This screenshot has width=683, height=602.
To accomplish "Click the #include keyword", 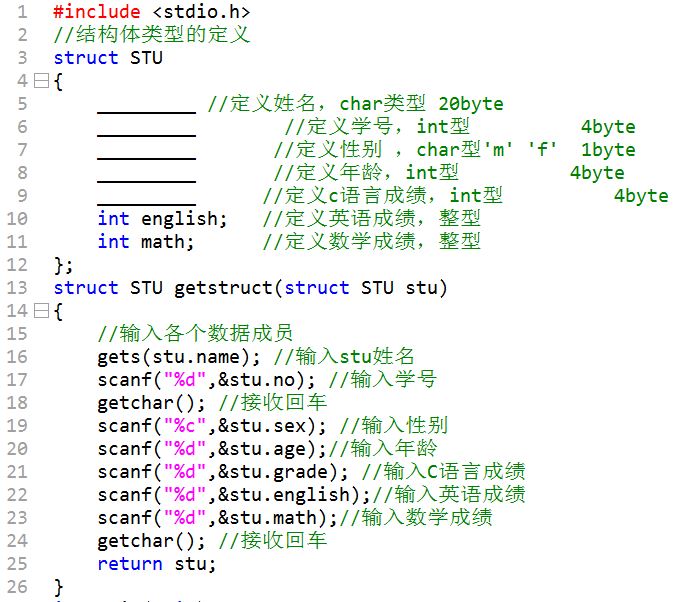I will pyautogui.click(x=97, y=12).
